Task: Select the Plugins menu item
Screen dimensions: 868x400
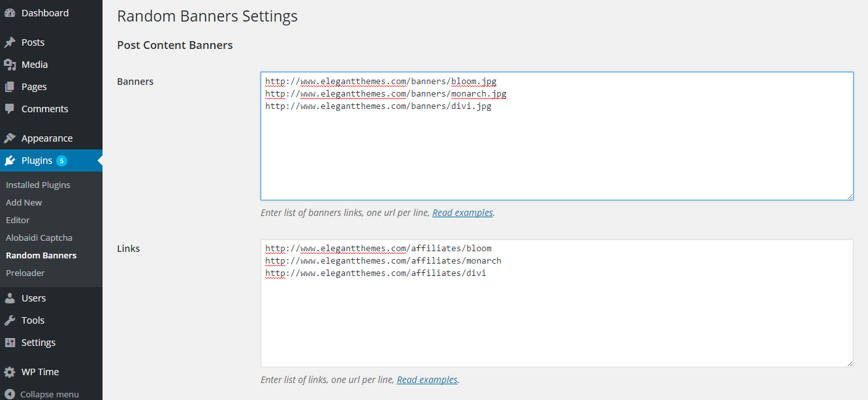Action: [x=51, y=161]
